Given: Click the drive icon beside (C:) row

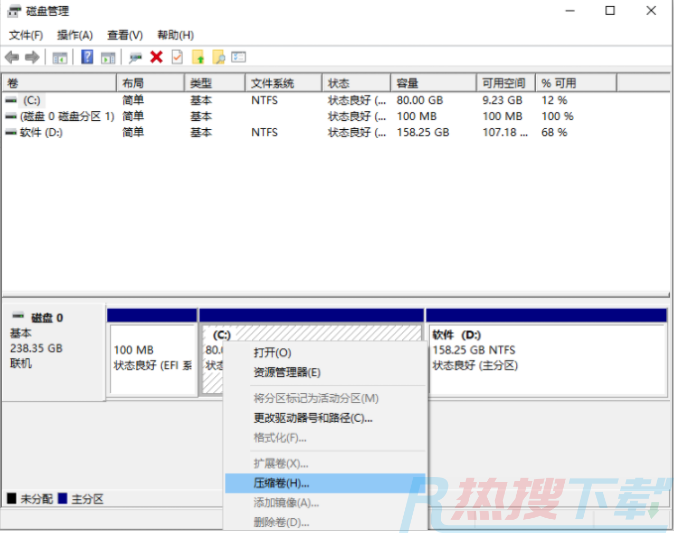Looking at the screenshot, I should (x=11, y=100).
